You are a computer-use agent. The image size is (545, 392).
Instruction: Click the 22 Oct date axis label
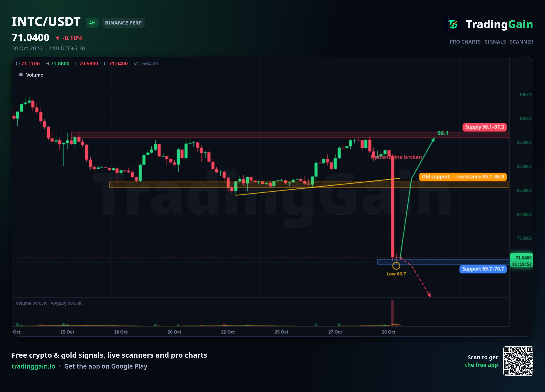pyautogui.click(x=228, y=332)
